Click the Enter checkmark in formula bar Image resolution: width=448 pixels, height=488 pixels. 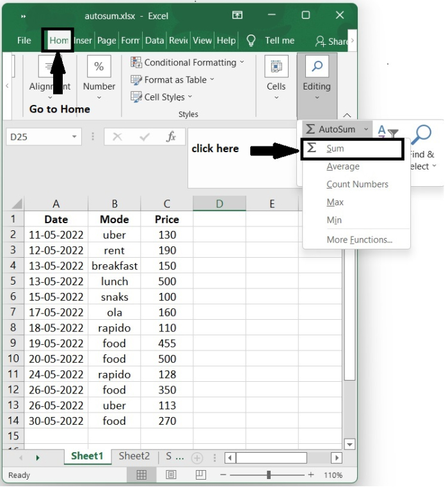click(145, 137)
